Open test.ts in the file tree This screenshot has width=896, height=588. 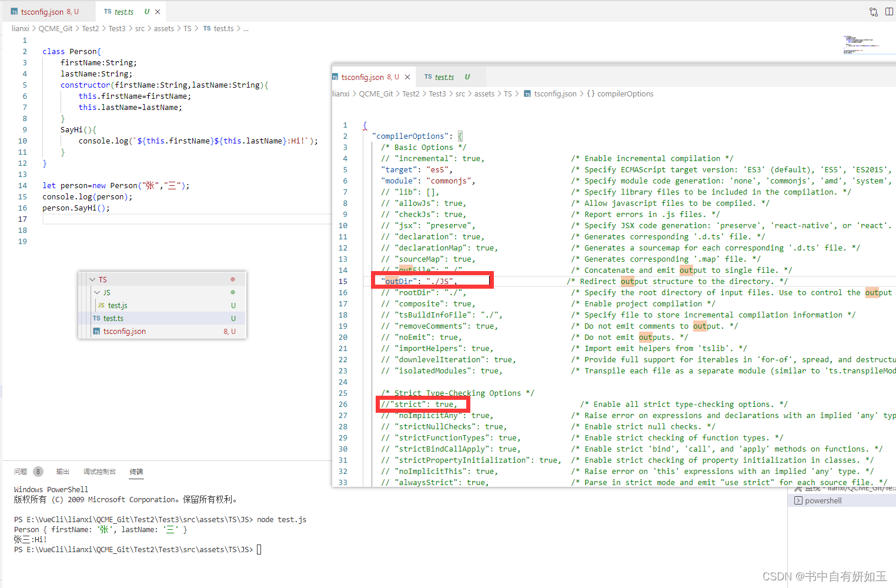coord(113,318)
